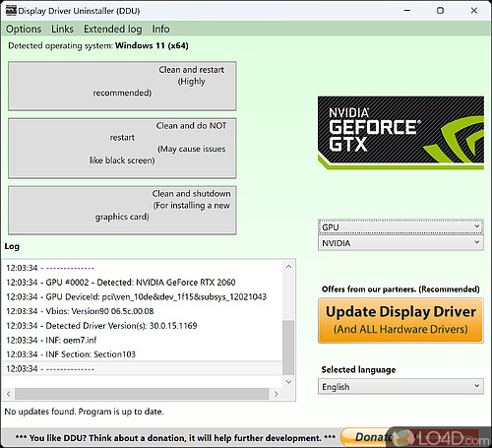Open the English language dropdown
The height and width of the screenshot is (448, 492).
(x=400, y=387)
